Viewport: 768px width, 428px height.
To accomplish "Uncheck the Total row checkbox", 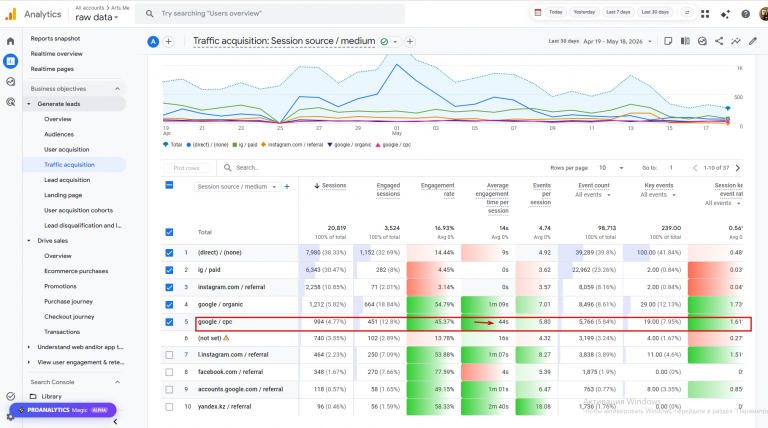I will click(169, 232).
